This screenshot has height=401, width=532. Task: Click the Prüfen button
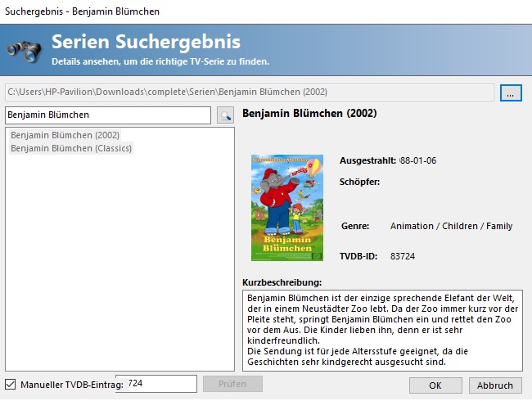coord(232,384)
